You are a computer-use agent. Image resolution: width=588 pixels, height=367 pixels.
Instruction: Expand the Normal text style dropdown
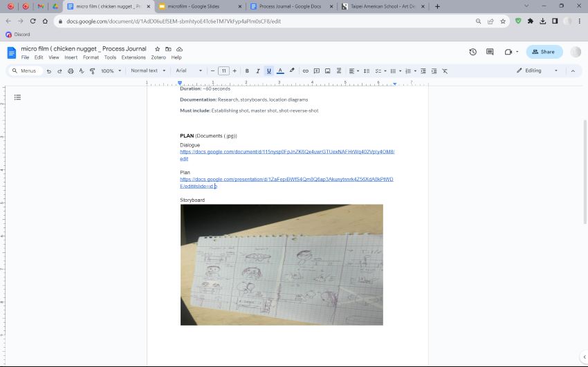(x=148, y=70)
